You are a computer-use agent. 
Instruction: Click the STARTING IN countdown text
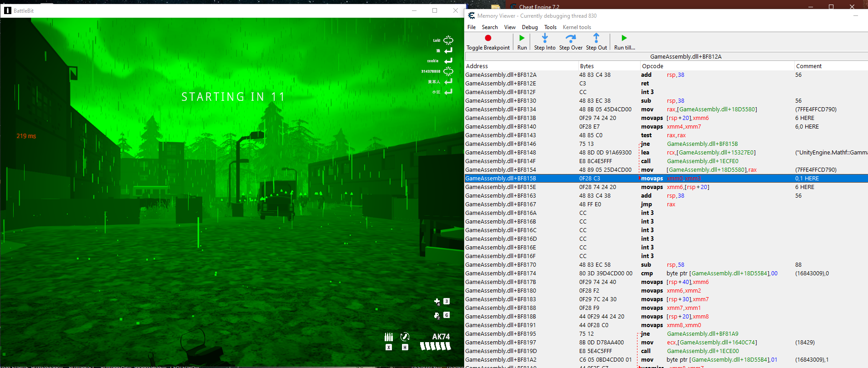tap(233, 97)
